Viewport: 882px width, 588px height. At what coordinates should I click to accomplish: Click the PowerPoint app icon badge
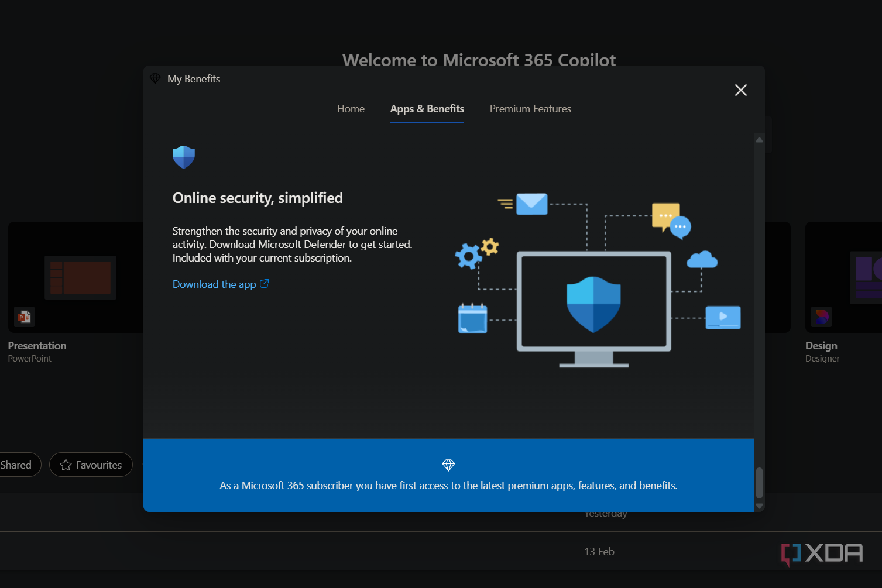click(x=24, y=317)
